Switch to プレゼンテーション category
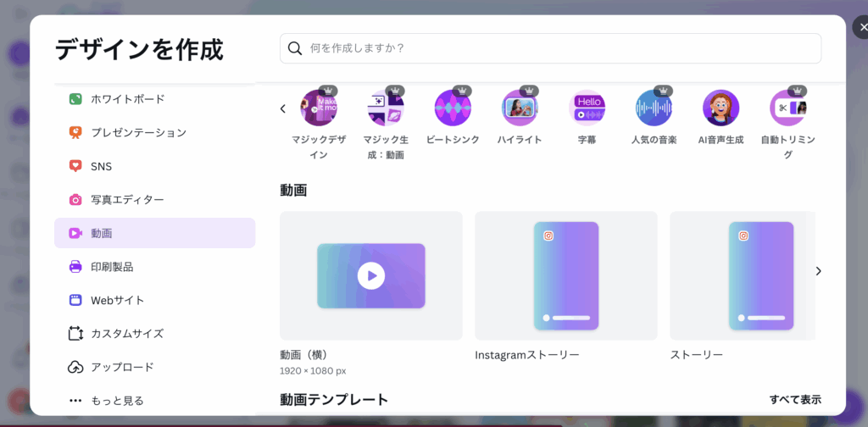This screenshot has width=868, height=427. click(138, 132)
